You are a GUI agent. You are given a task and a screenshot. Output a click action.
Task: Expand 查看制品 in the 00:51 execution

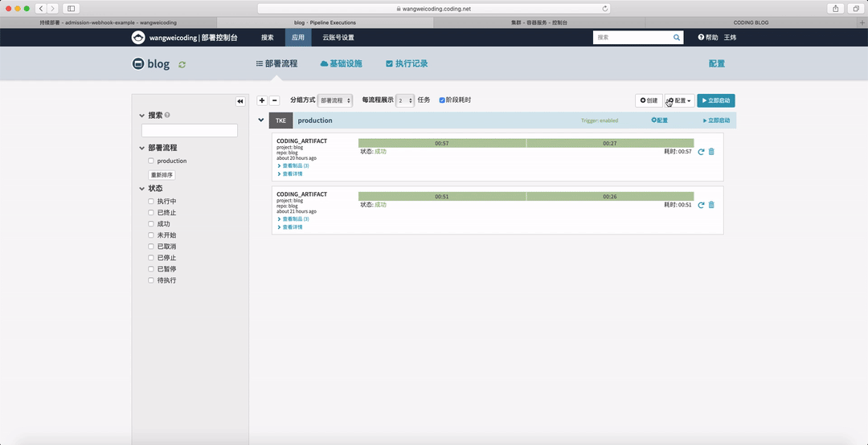coord(293,219)
